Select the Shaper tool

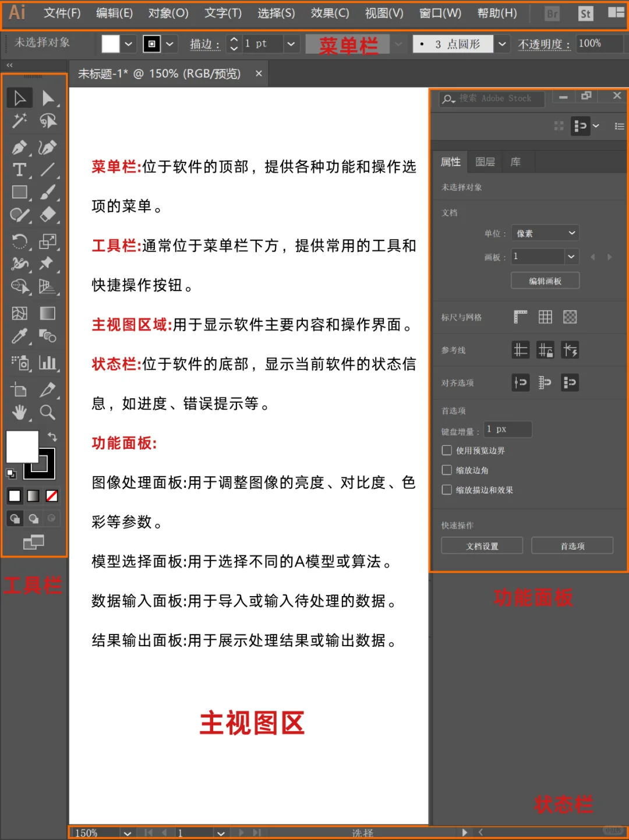coord(19,215)
